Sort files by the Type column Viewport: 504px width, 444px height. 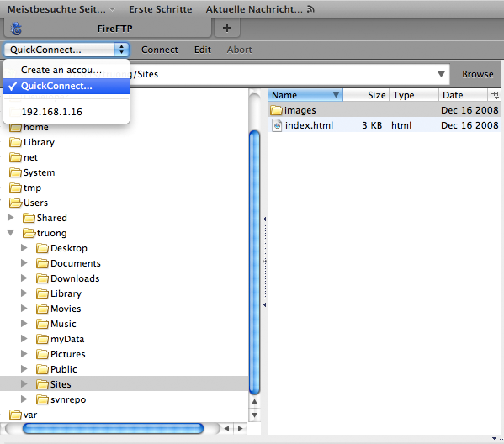click(414, 95)
